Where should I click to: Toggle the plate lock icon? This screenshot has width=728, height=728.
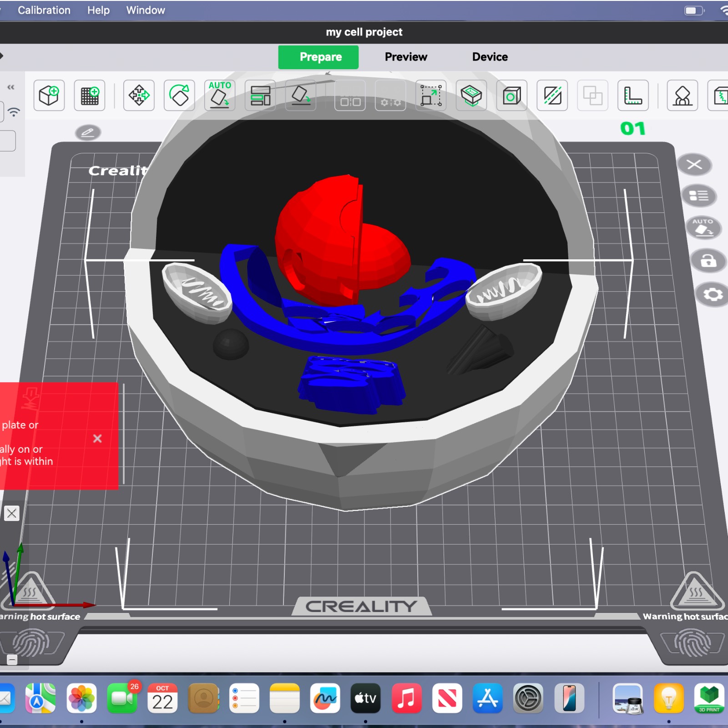click(x=708, y=261)
